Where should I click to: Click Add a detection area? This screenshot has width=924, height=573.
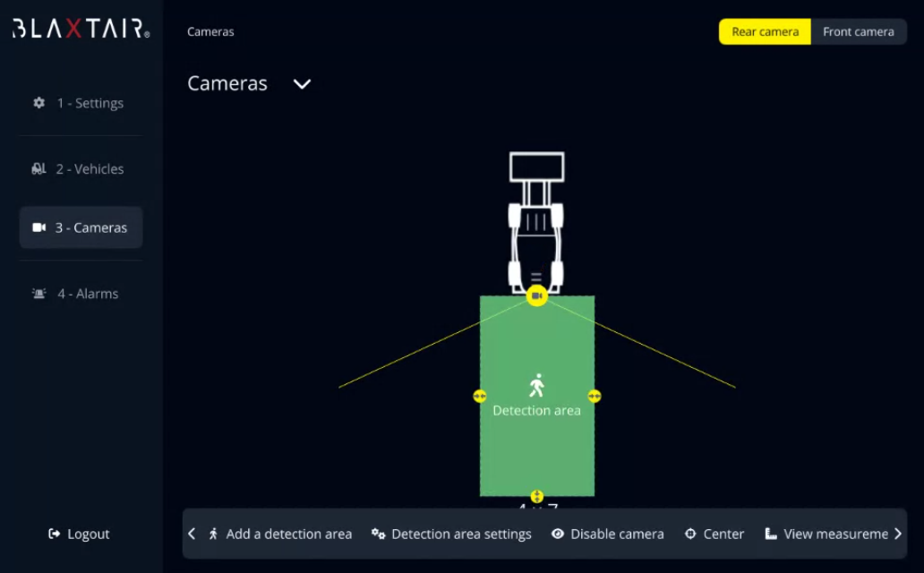coord(279,535)
